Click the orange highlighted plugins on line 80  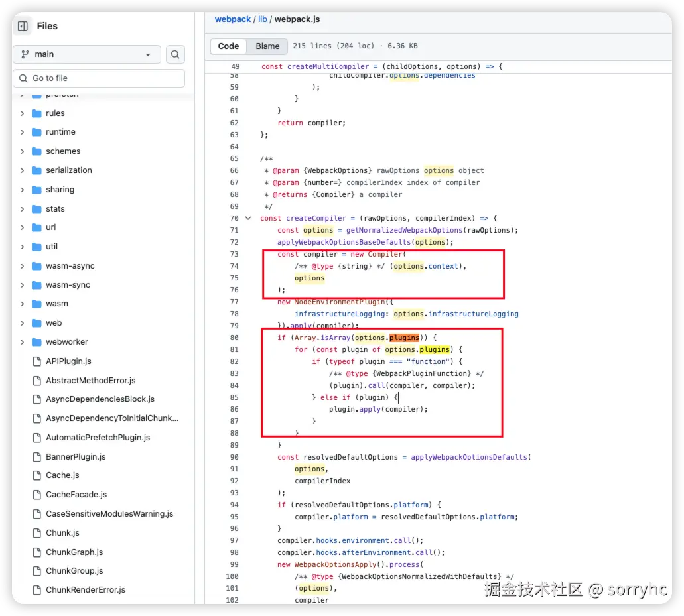(x=405, y=338)
